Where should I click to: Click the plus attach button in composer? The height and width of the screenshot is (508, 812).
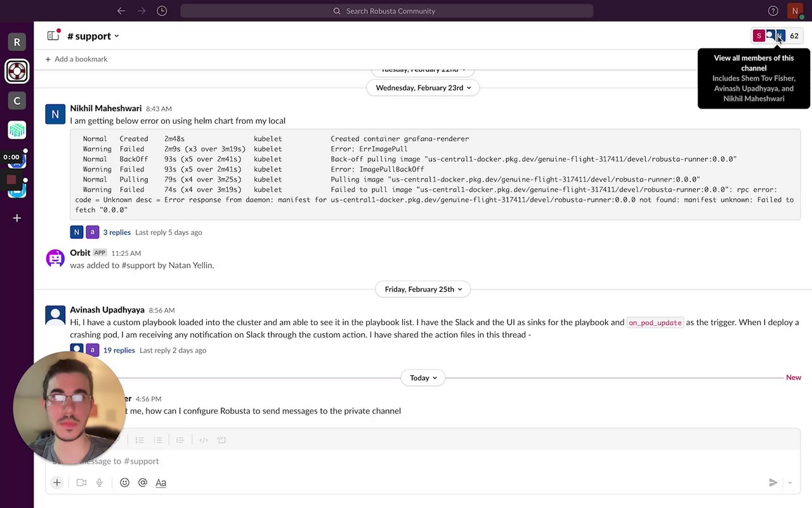pyautogui.click(x=57, y=483)
